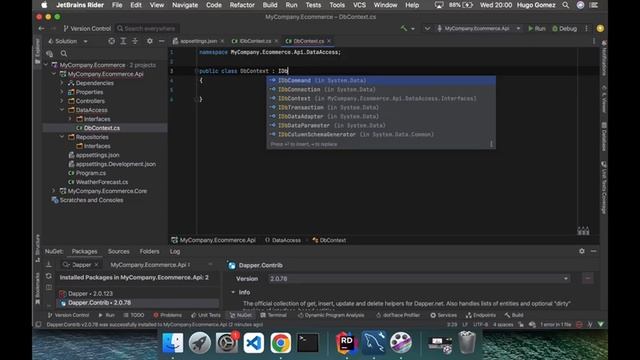640x360 pixels.
Task: Click the vertical dots in the completion popup
Action: click(x=491, y=144)
